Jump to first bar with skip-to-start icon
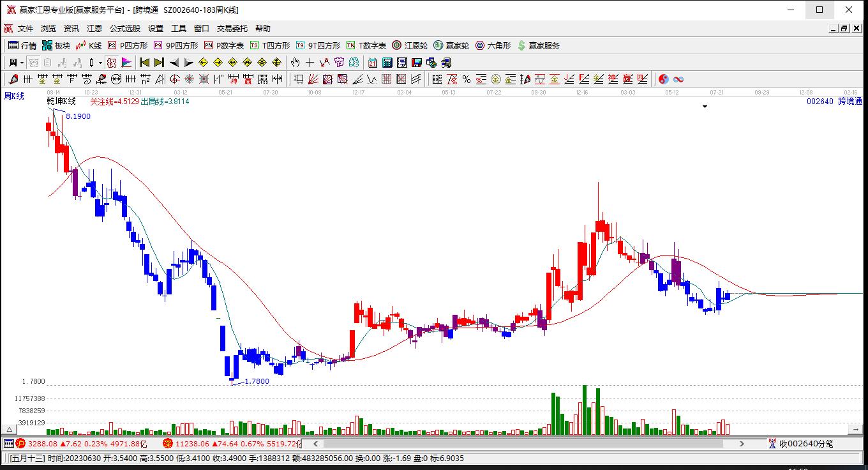Image resolution: width=868 pixels, height=470 pixels. point(144,63)
